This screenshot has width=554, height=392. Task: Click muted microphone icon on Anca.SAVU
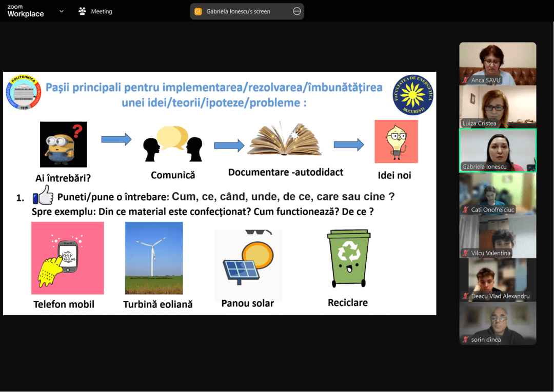pyautogui.click(x=465, y=80)
